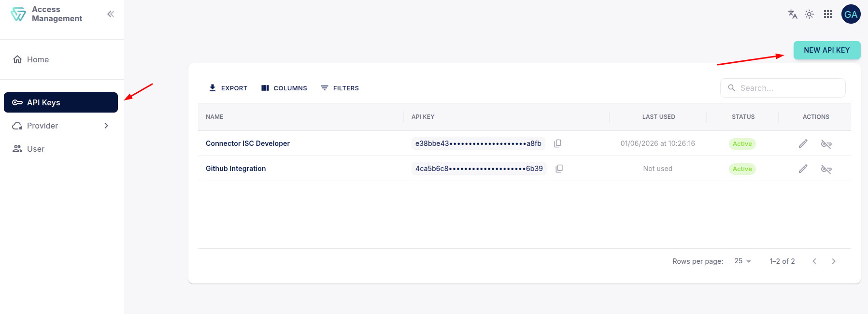Revoke the Github Integration key
This screenshot has height=314, width=868.
(x=826, y=169)
